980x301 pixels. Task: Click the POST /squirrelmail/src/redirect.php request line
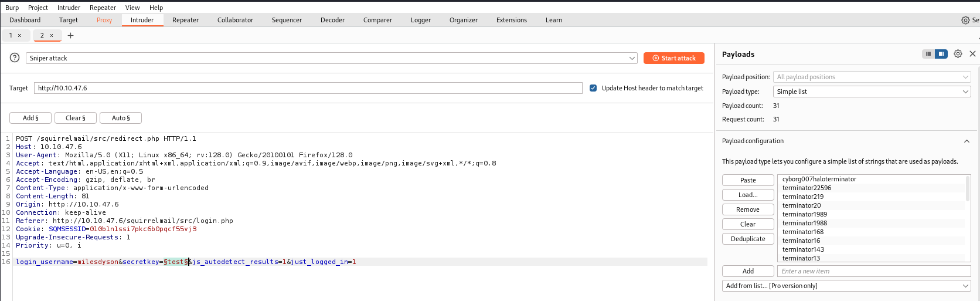106,138
